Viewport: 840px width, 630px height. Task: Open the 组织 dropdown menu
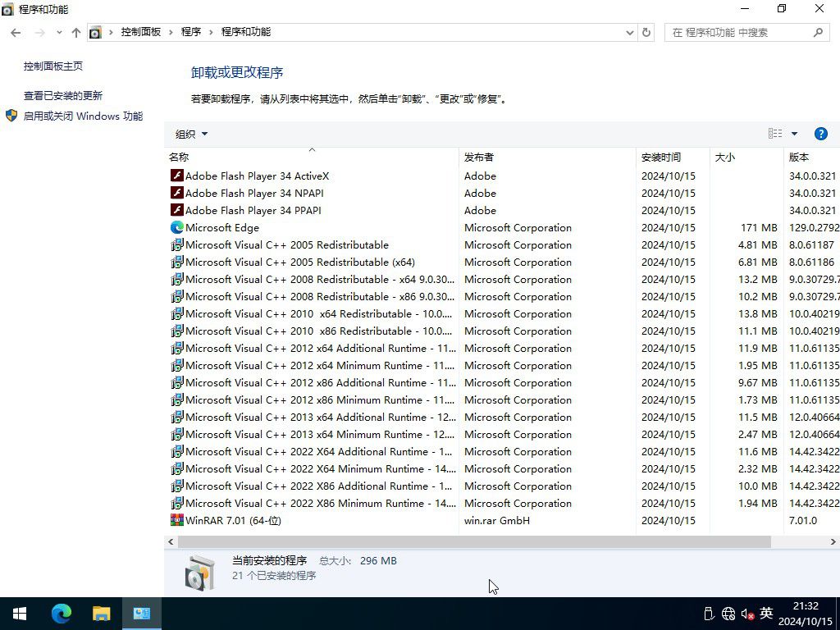(x=190, y=133)
